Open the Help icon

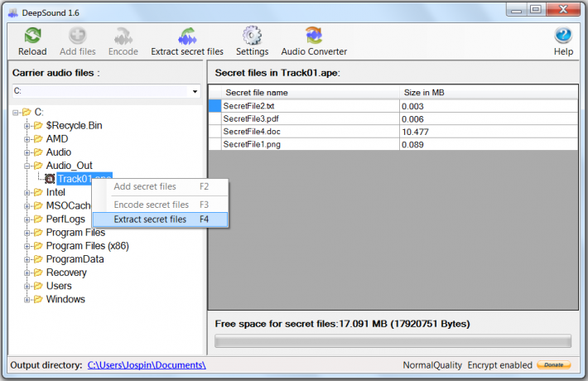[563, 36]
